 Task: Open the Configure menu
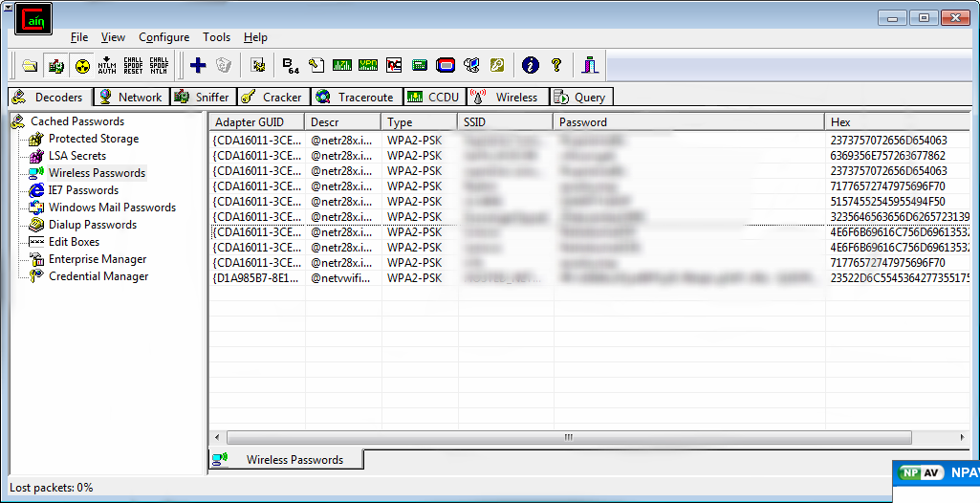(x=163, y=37)
